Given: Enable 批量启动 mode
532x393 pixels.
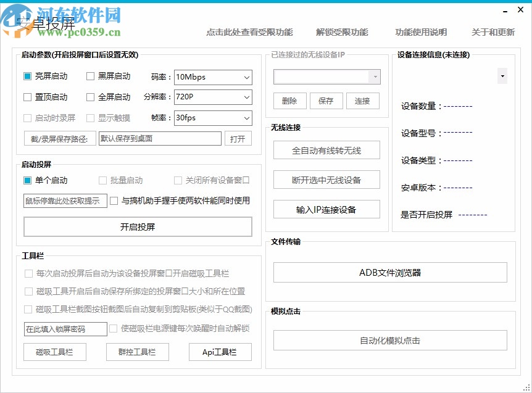Looking at the screenshot, I should coord(102,180).
